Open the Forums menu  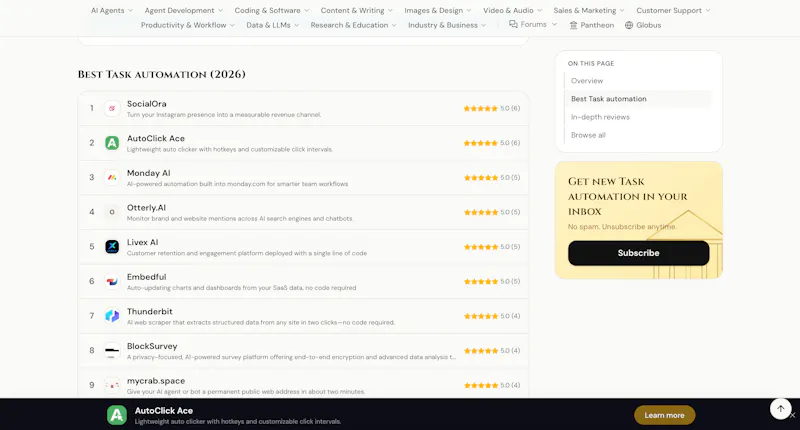[533, 24]
